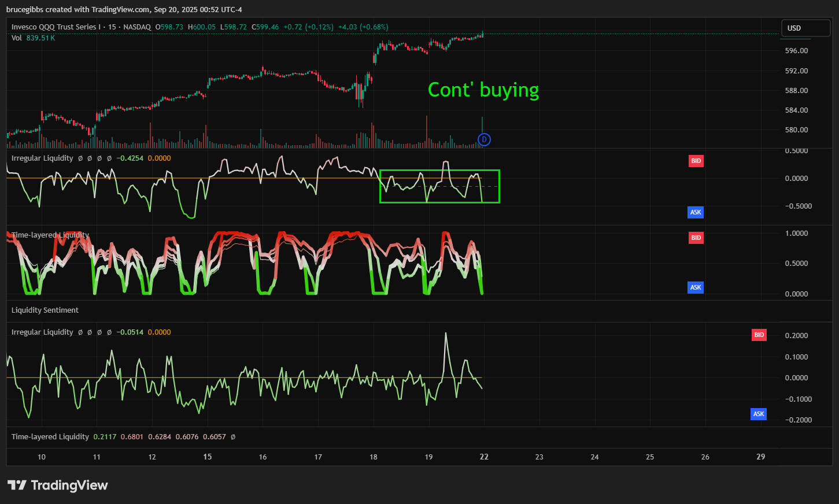The height and width of the screenshot is (504, 839).
Task: Click date 18 on the time axis
Action: (374, 457)
